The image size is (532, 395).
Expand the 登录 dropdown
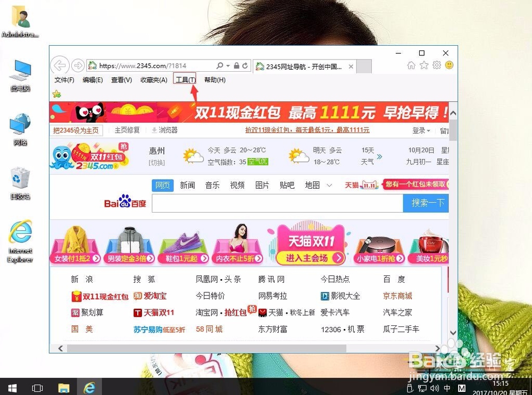421,130
